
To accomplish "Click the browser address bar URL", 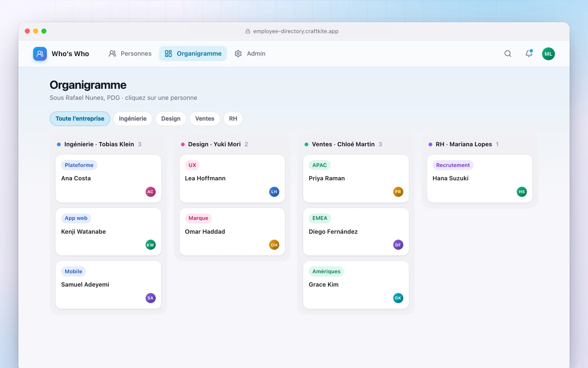I will (x=296, y=31).
